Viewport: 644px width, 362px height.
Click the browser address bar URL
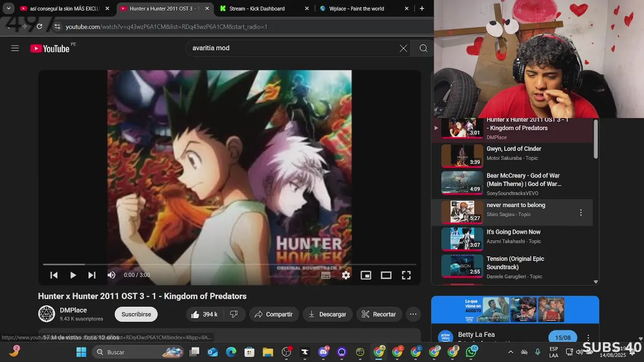point(167,27)
